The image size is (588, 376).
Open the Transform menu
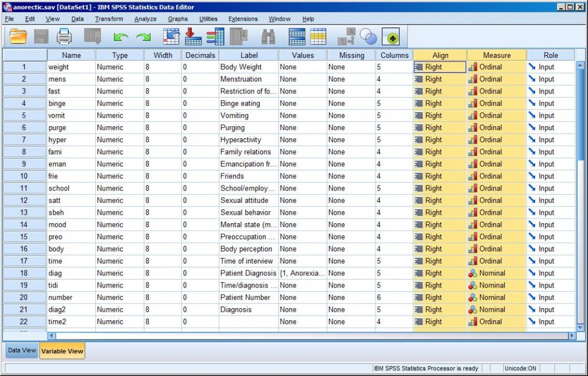tap(109, 19)
